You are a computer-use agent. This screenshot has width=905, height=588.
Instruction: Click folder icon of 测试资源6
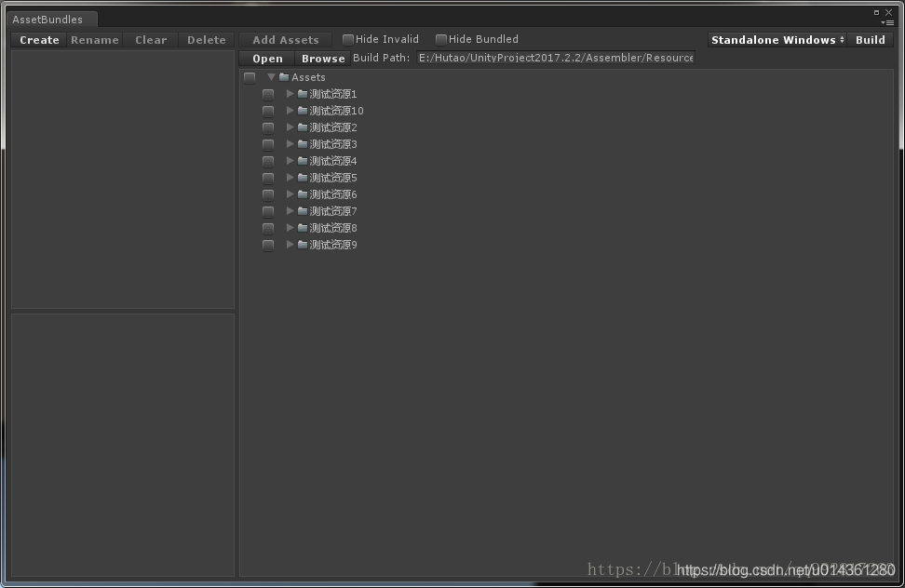(303, 194)
